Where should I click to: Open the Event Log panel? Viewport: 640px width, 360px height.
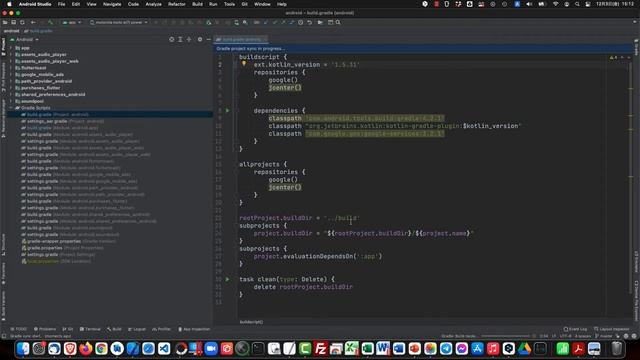pyautogui.click(x=575, y=329)
